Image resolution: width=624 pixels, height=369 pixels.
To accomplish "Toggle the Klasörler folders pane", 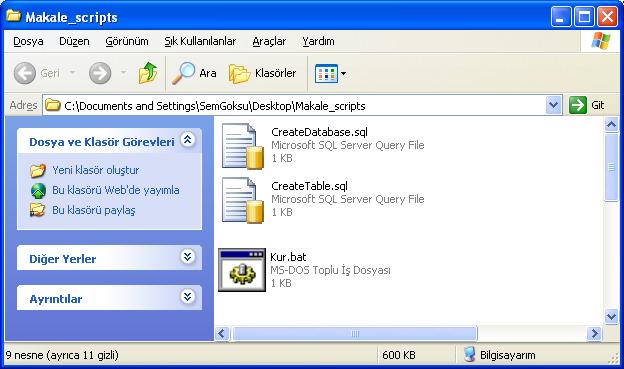I will 263,73.
